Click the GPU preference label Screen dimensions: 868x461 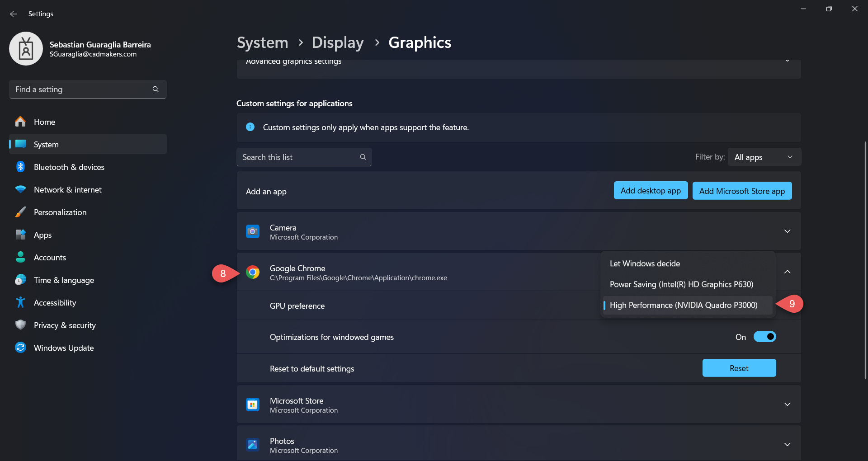click(x=297, y=306)
